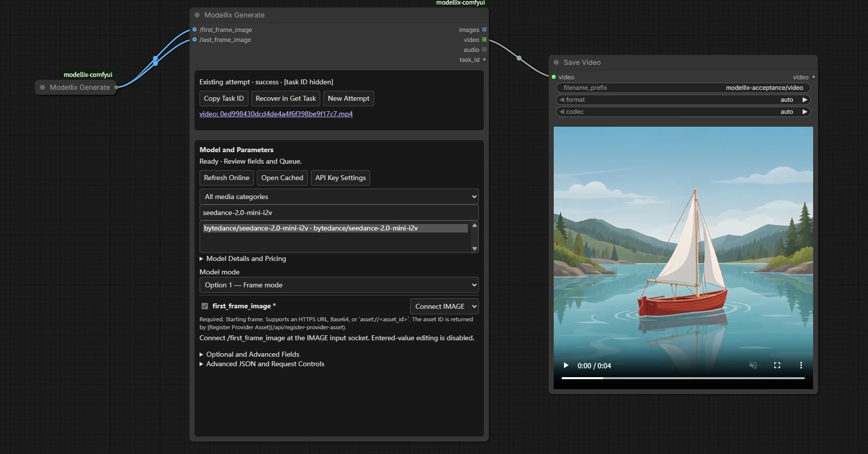Seek along the video progress bar

[683, 378]
